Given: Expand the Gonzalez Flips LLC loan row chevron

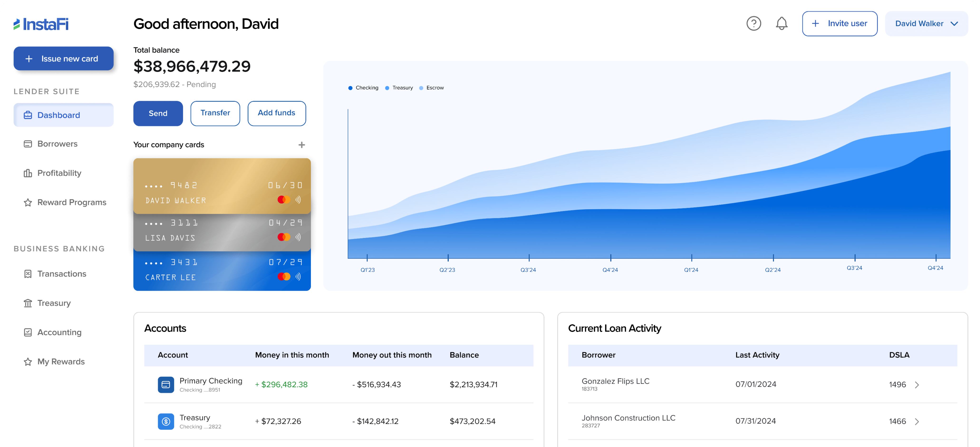Looking at the screenshot, I should click(x=917, y=385).
